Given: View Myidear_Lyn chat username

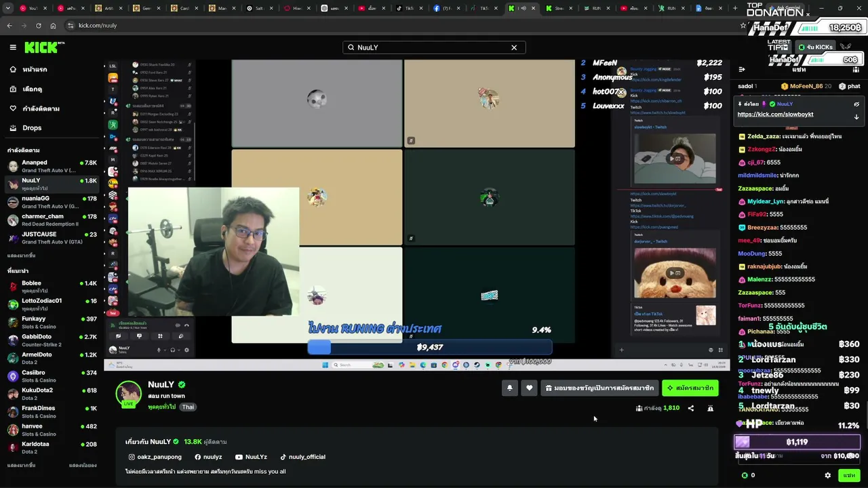Looking at the screenshot, I should pyautogui.click(x=766, y=201).
